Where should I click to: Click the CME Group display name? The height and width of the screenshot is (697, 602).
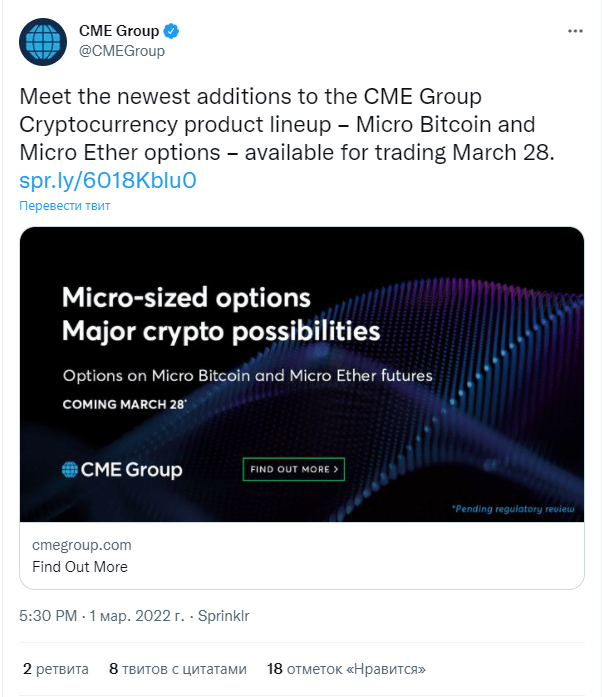(x=119, y=31)
